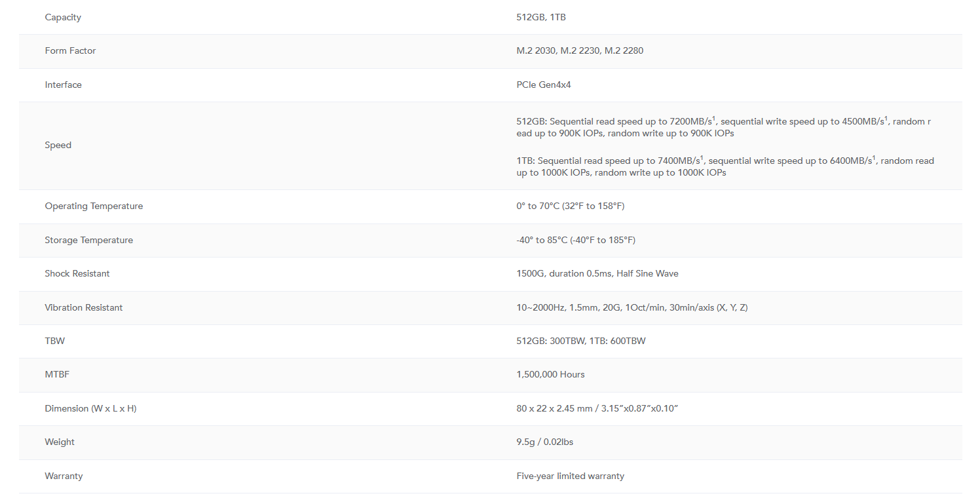This screenshot has width=980, height=502.
Task: Click the Dimension (W x L x H) label
Action: pyautogui.click(x=90, y=408)
